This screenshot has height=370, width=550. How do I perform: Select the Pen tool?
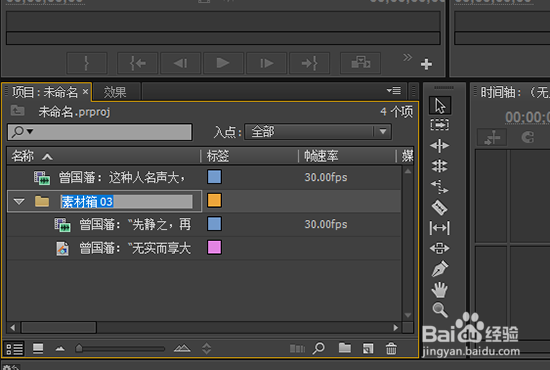pyautogui.click(x=440, y=269)
